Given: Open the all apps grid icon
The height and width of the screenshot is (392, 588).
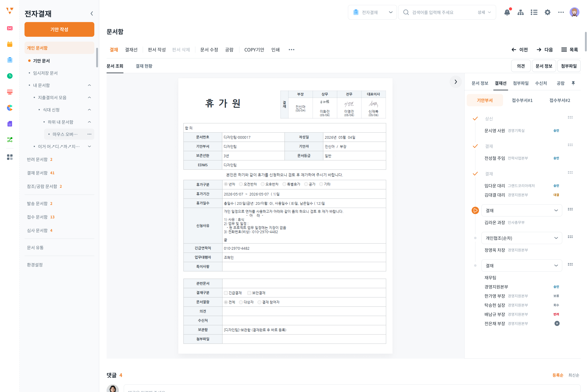Looking at the screenshot, I should (10, 157).
